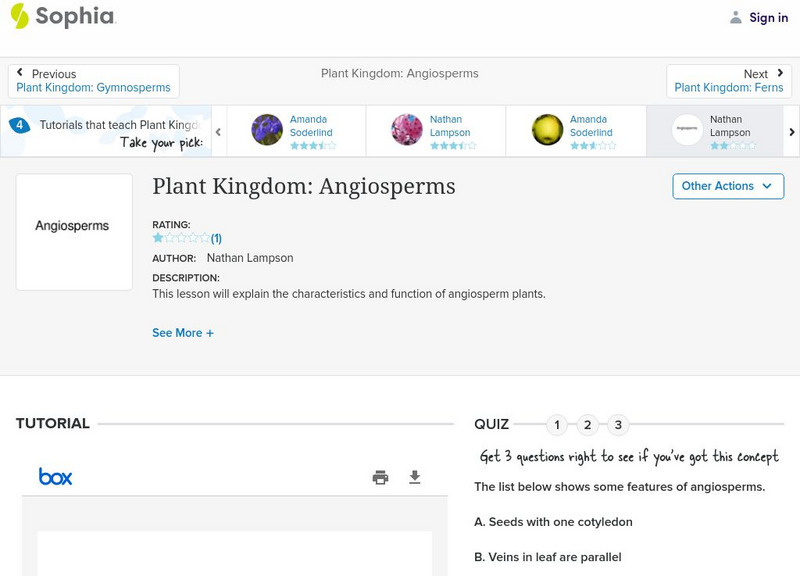Click the tutorials count badge showing 4
The height and width of the screenshot is (576, 800).
(x=18, y=125)
